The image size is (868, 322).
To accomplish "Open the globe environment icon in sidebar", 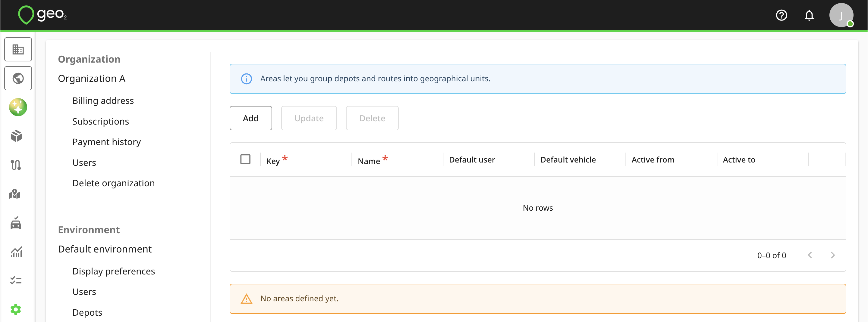I will click(18, 79).
